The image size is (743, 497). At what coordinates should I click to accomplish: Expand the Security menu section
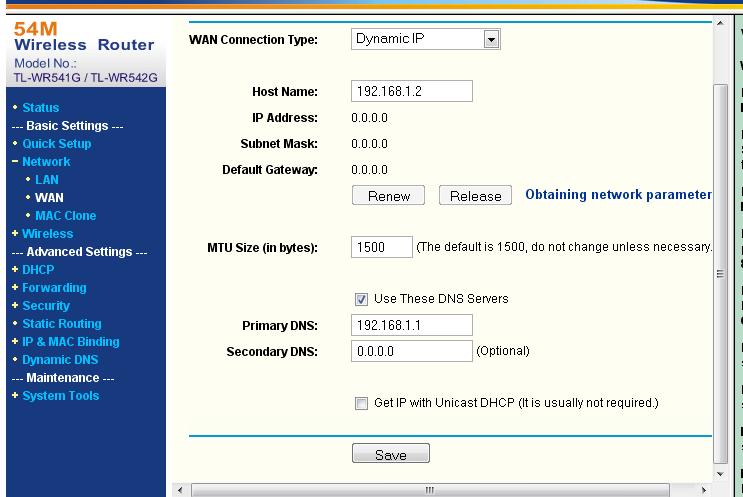45,306
